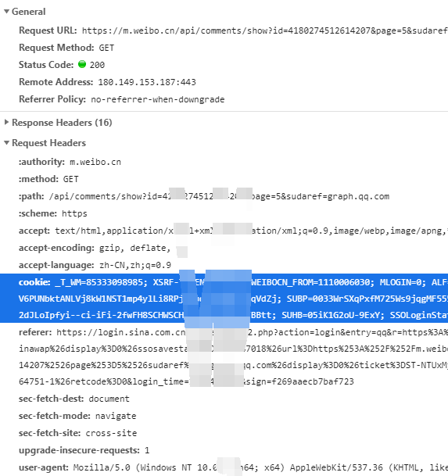Collapse the Request Headers section
The image size is (448, 476).
pyautogui.click(x=6, y=143)
